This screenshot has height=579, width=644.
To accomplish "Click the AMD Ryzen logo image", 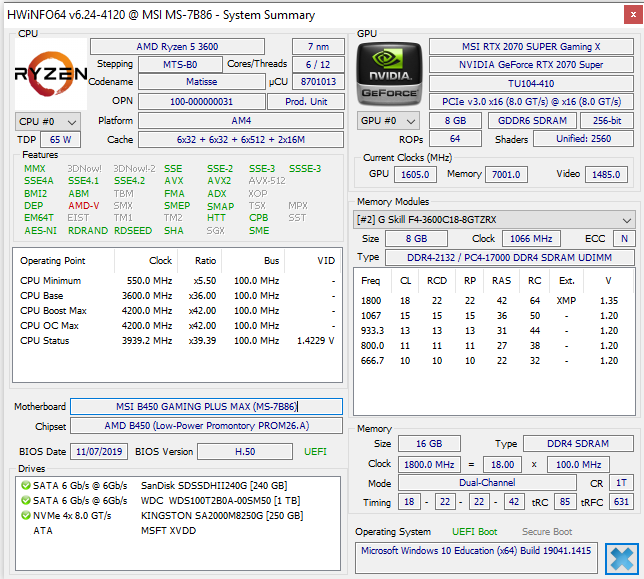I will [x=51, y=74].
